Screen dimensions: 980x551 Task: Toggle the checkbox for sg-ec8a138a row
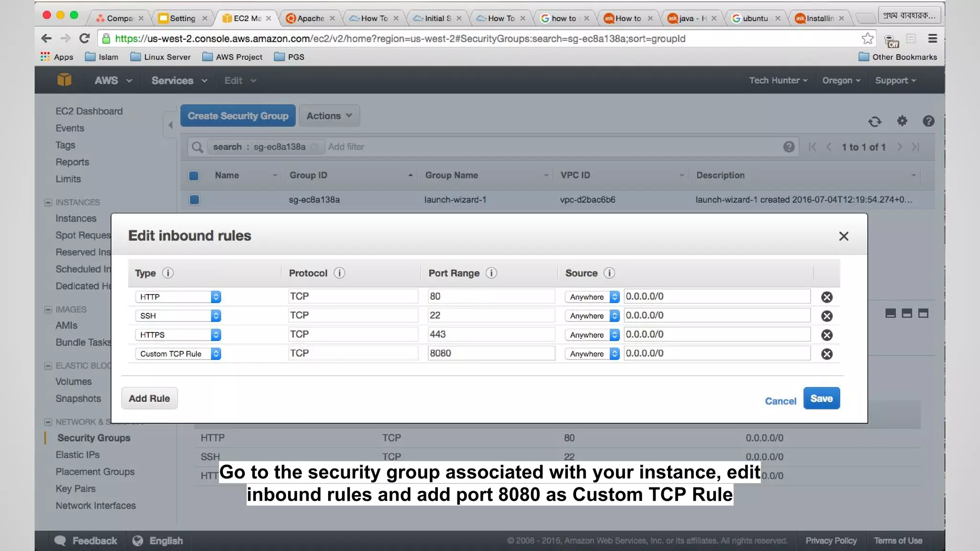pos(194,199)
